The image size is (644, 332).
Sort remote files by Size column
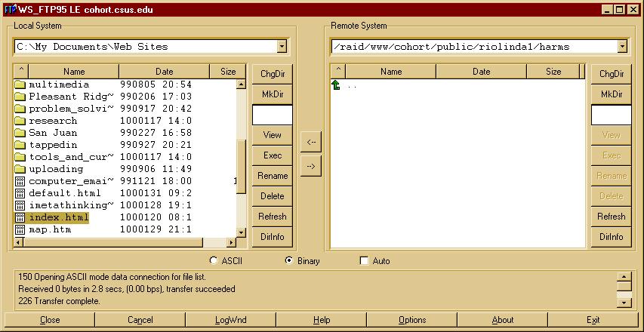[x=553, y=72]
